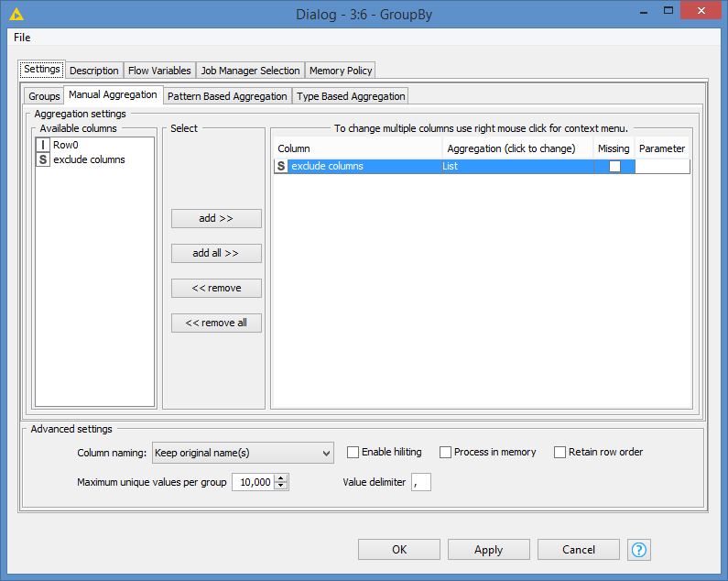Go to the Memory Policy tab
Viewport: 728px width, 581px height.
(x=341, y=71)
